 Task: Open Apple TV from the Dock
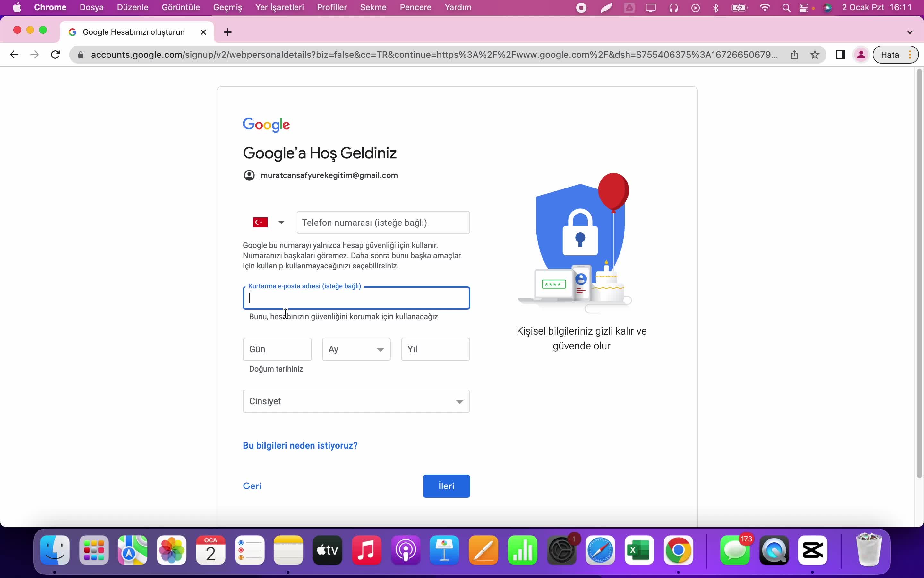328,550
